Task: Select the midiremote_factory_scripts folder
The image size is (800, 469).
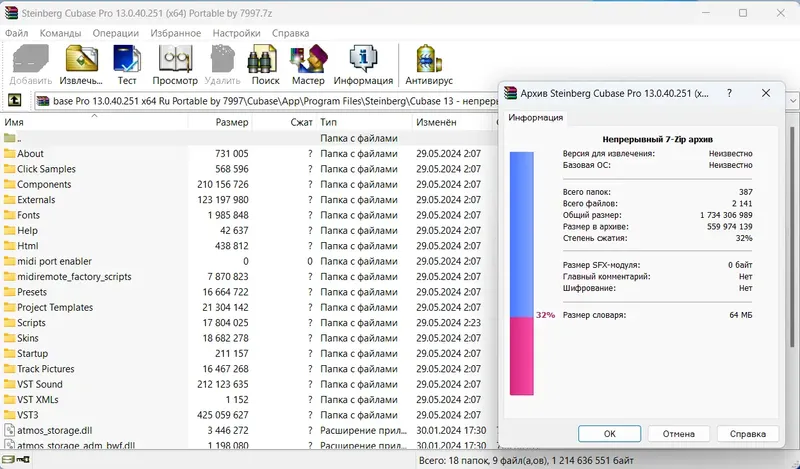Action: (x=67, y=277)
